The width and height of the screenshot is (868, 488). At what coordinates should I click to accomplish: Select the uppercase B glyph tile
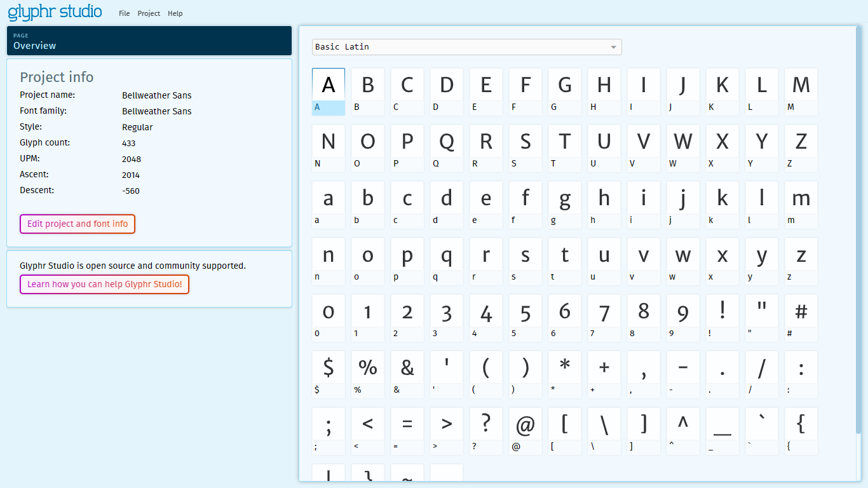point(368,91)
